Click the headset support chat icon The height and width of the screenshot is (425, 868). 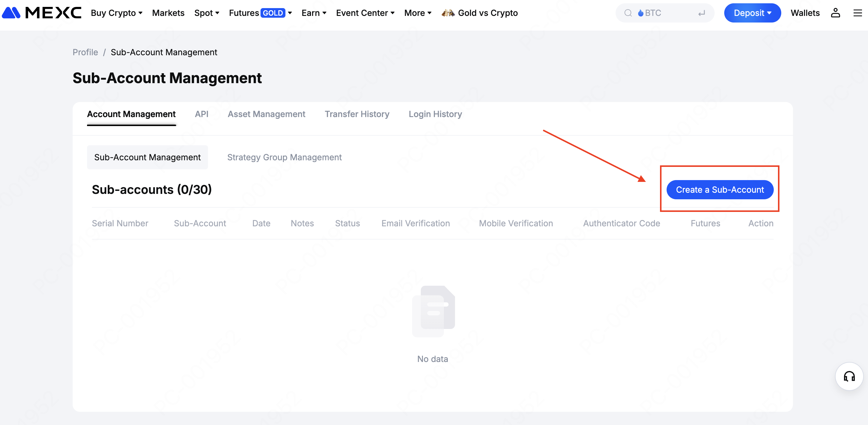click(849, 376)
